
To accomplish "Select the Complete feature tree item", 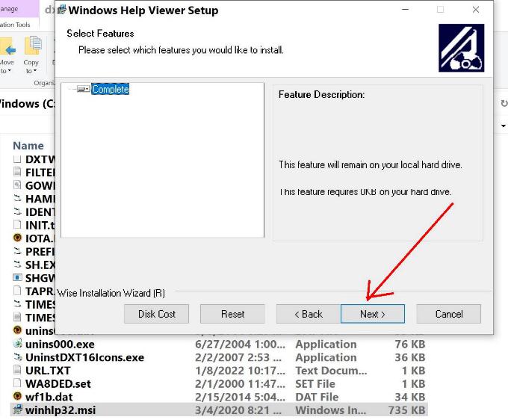I will point(110,89).
